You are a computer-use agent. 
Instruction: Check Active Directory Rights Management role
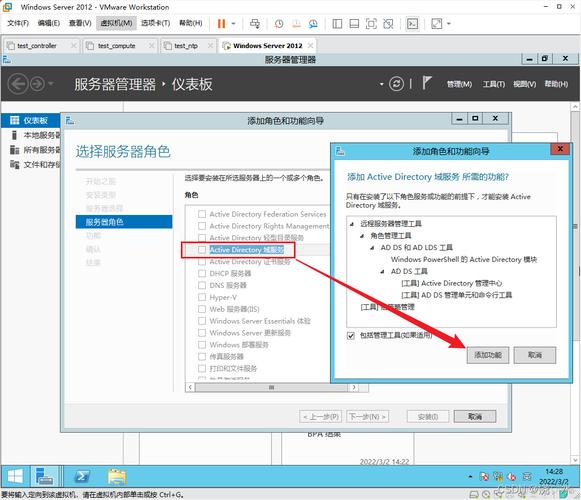[202, 226]
